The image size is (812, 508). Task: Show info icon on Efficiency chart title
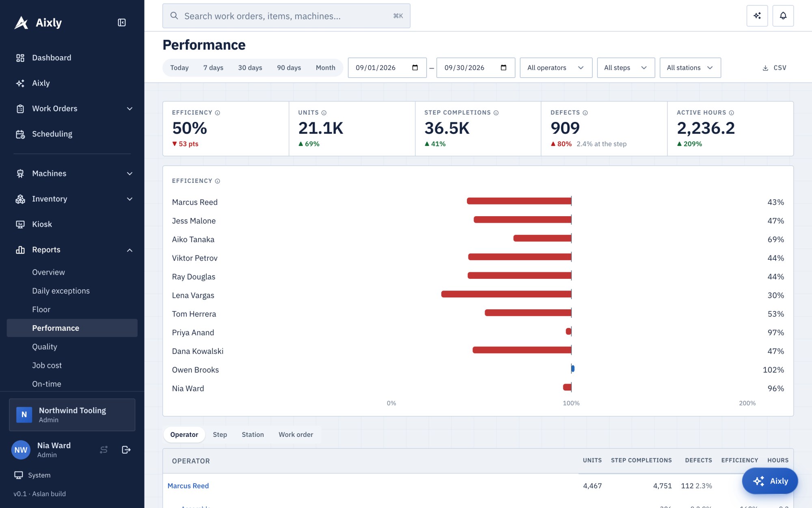pyautogui.click(x=218, y=181)
